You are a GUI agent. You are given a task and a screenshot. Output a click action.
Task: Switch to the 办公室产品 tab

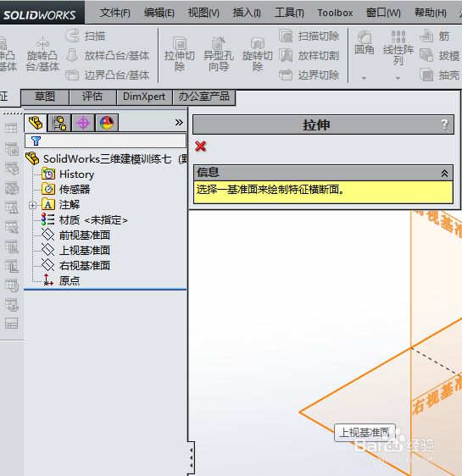pos(203,97)
